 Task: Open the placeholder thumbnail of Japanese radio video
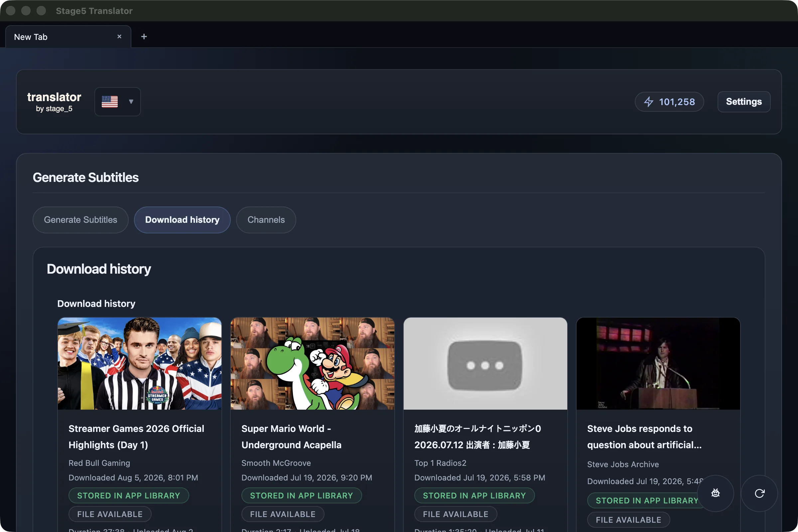coord(485,363)
